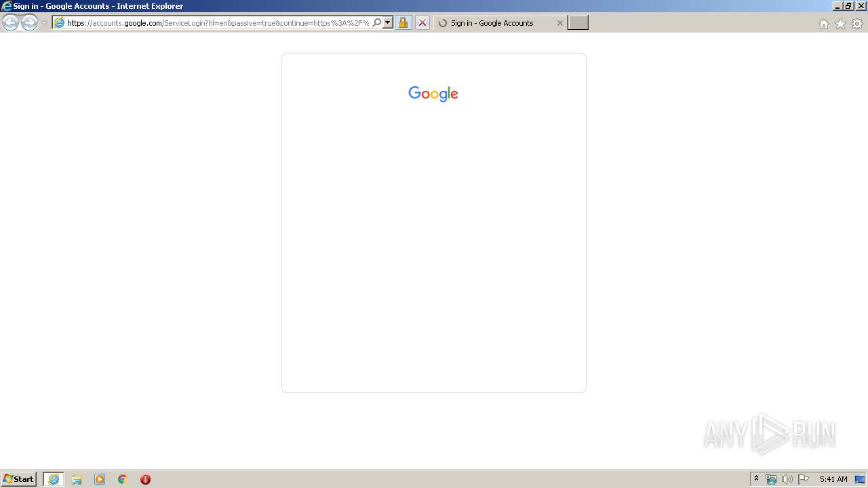Viewport: 868px width, 488px height.
Task: Open the volume speaker tray icon
Action: click(x=787, y=479)
